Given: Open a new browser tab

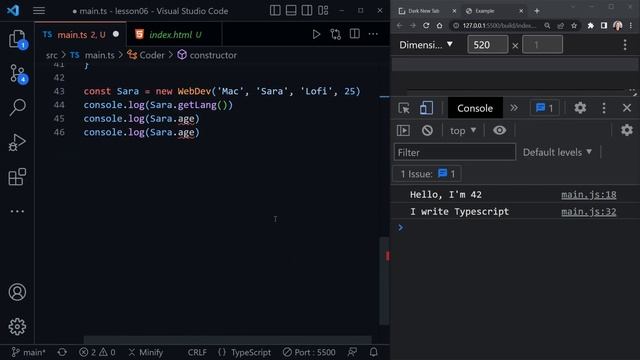Looking at the screenshot, I should 537,11.
